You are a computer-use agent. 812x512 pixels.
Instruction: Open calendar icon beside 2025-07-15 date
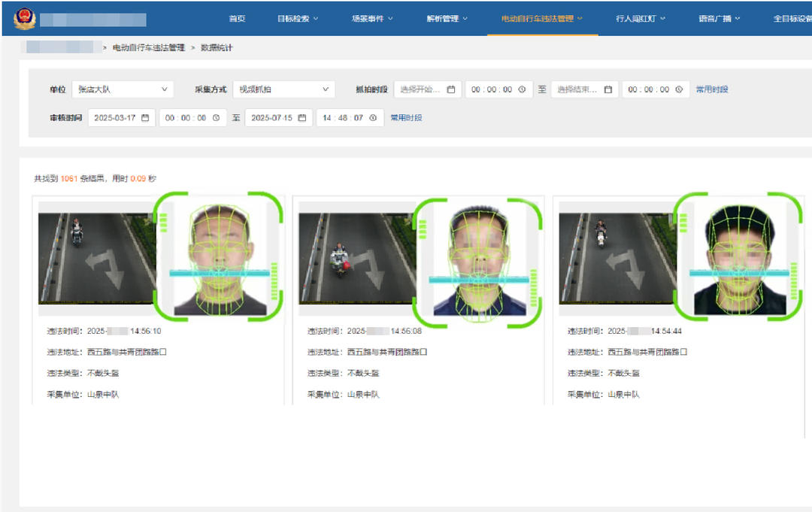(301, 118)
